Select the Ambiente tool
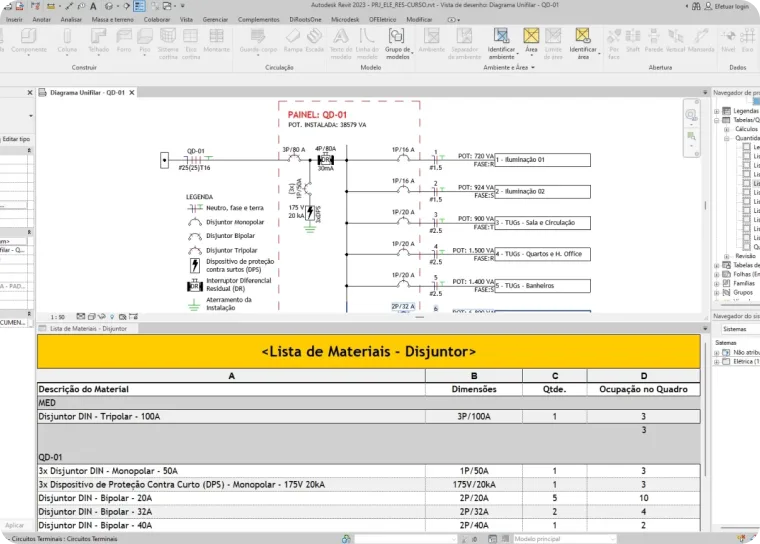The height and width of the screenshot is (544, 760). pos(431,41)
